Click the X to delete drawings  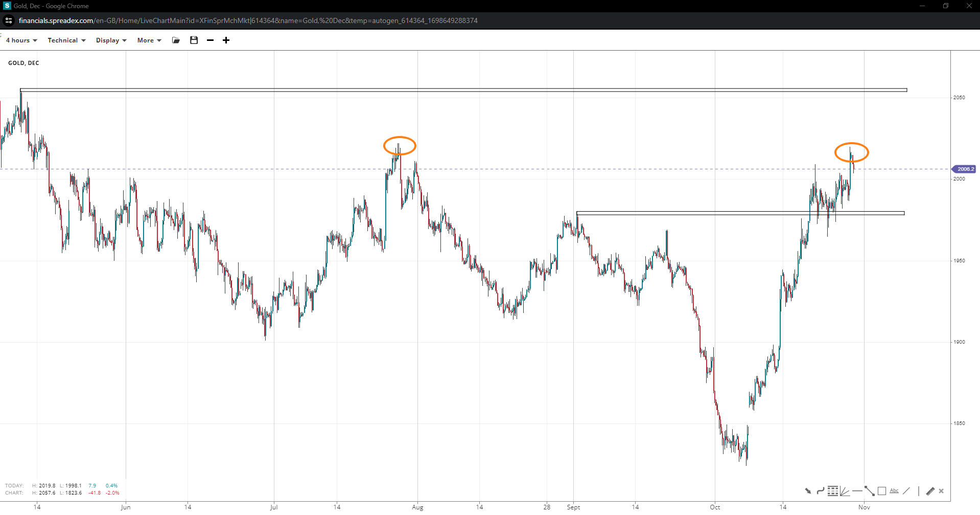[941, 491]
